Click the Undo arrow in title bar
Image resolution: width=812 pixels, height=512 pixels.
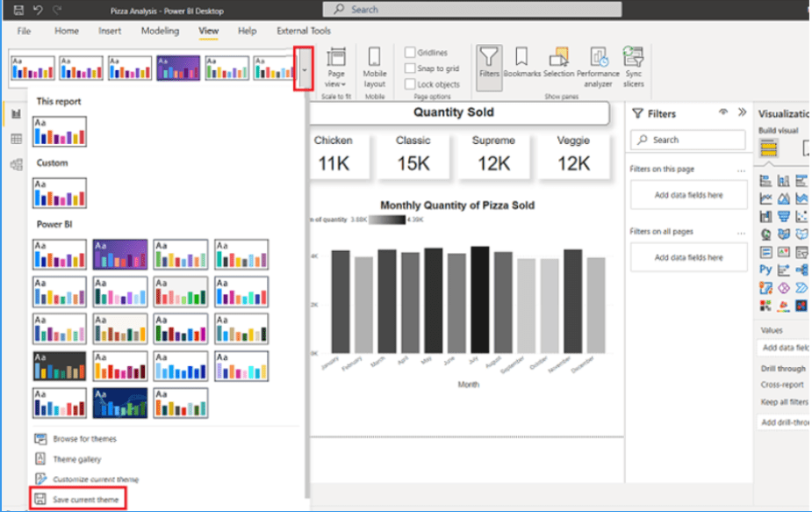tap(38, 11)
